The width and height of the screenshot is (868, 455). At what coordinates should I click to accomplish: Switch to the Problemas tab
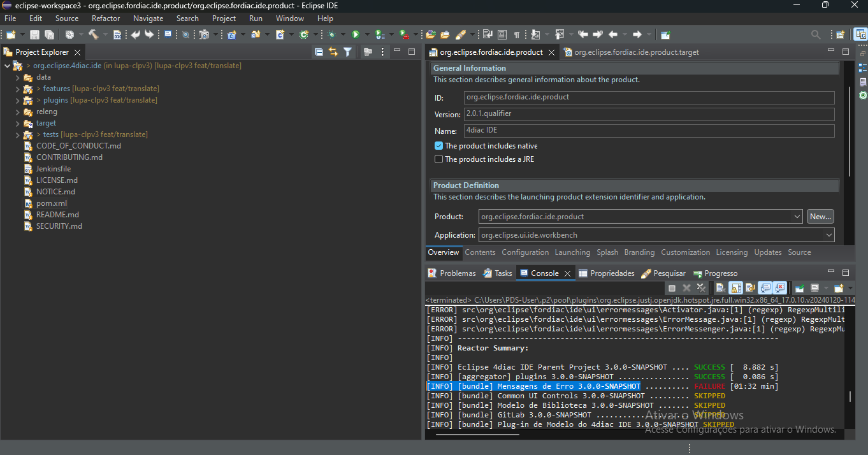click(x=457, y=273)
